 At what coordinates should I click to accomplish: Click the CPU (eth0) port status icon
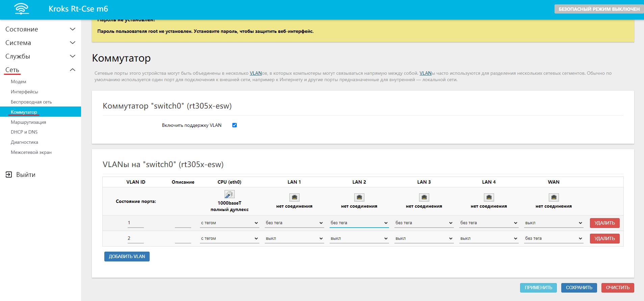tap(229, 194)
